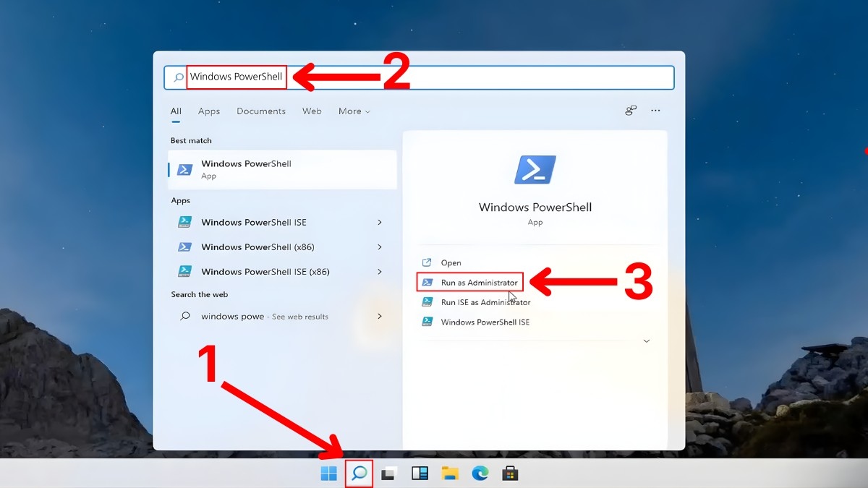The height and width of the screenshot is (488, 868).
Task: Open Microsoft Store from the taskbar
Action: tap(510, 474)
